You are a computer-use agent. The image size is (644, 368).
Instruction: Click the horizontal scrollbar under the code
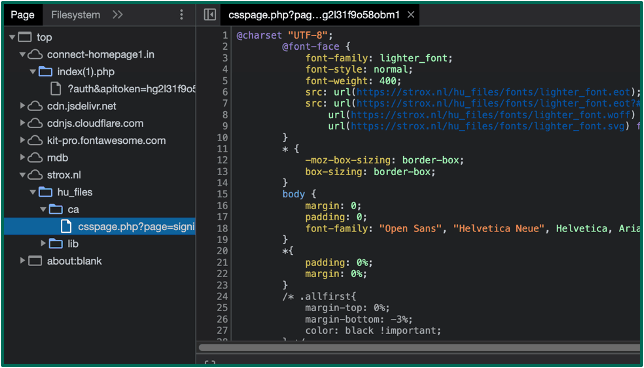pos(419,347)
